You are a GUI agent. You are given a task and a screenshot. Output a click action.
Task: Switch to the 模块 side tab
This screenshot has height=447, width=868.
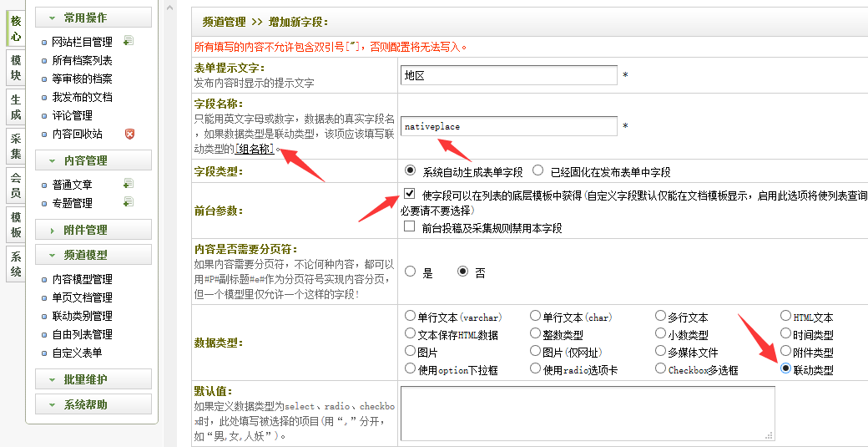pos(16,69)
